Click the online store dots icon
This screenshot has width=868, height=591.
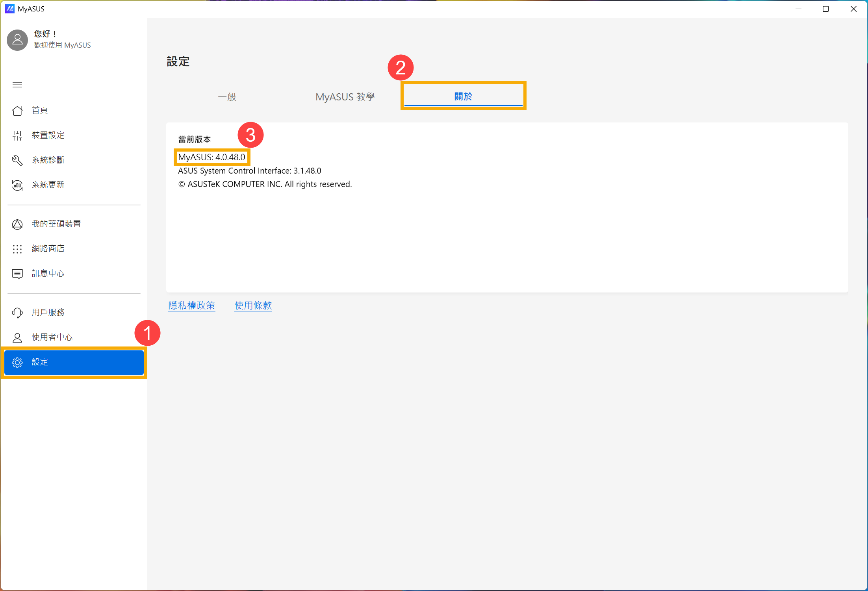click(x=17, y=249)
